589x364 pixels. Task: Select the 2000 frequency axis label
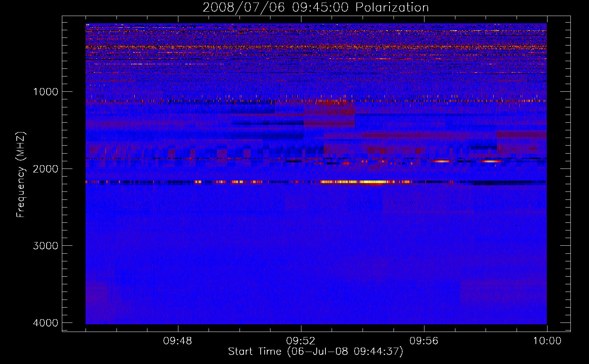tap(46, 169)
